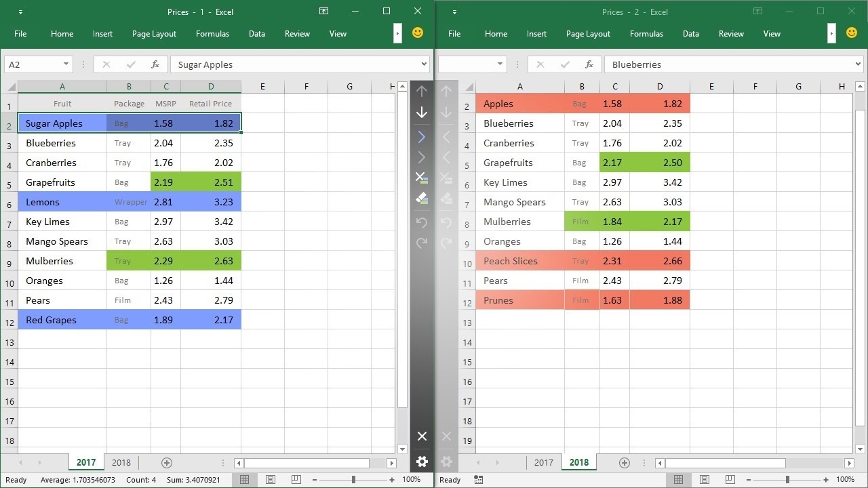868x488 pixels.
Task: Click the reject cell changes icon below the chevrons
Action: click(x=422, y=178)
